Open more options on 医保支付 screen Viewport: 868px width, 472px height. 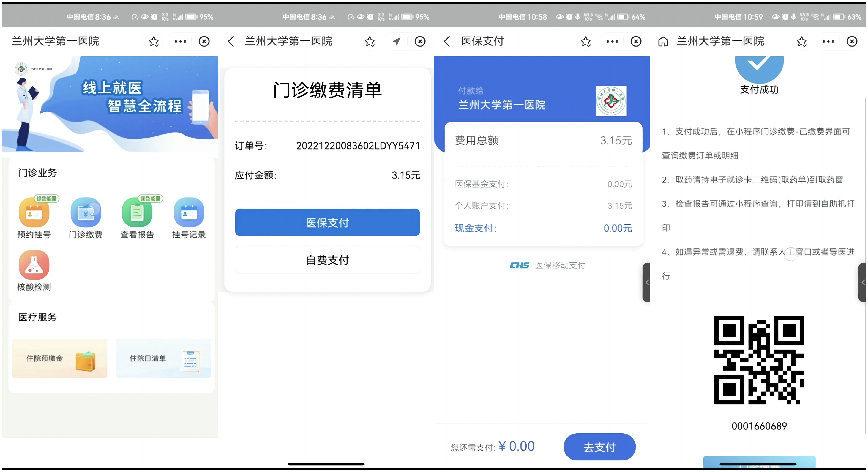[612, 42]
